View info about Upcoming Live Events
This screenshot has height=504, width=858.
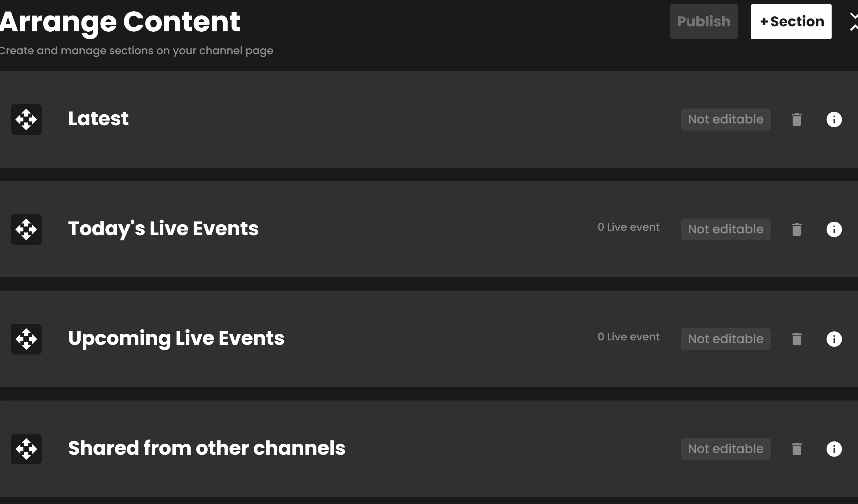834,339
